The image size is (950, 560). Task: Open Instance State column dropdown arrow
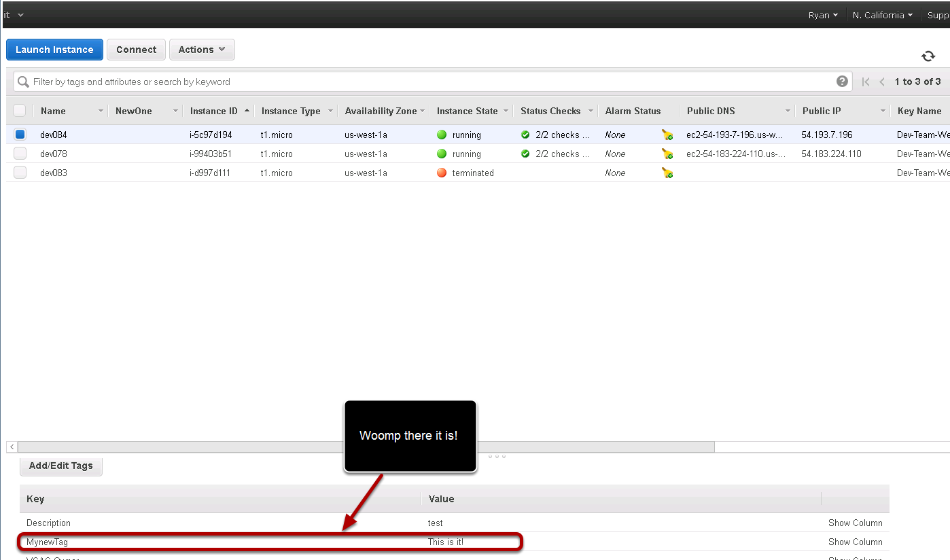pos(506,111)
